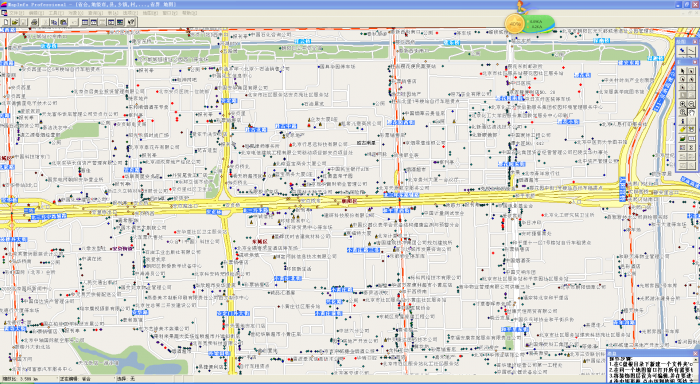Click the zoom field in status bar
The image size is (700, 384).
28,379
